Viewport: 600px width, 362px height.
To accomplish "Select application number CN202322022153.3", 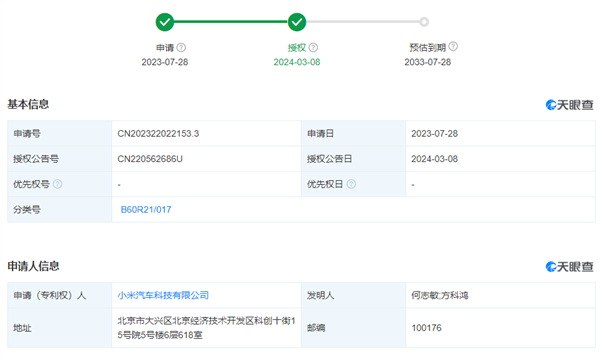I will (x=158, y=134).
